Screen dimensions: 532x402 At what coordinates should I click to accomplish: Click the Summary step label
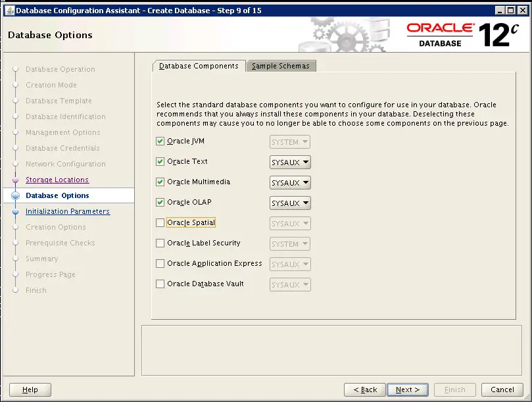point(41,259)
